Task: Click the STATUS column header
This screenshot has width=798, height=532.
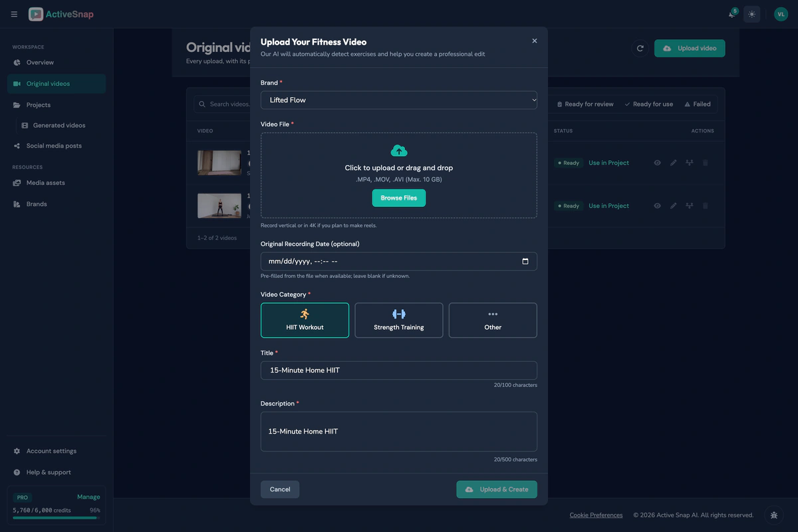Action: 563,131
